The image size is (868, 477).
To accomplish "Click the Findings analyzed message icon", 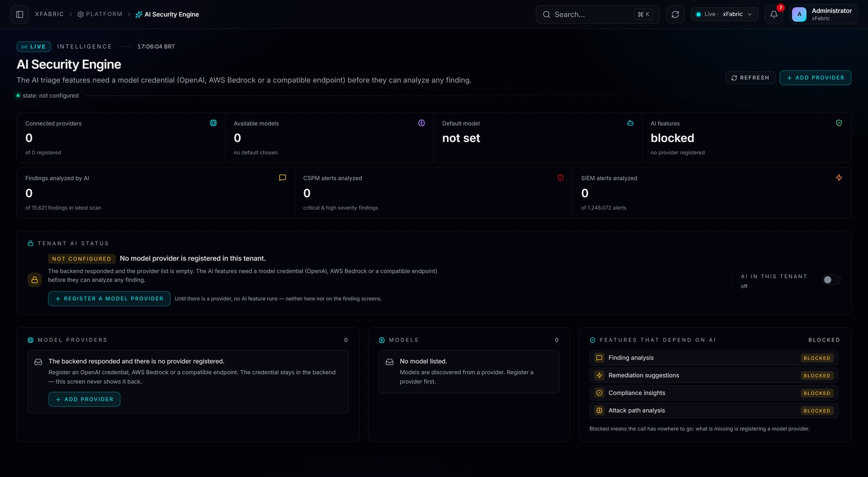I will point(282,178).
